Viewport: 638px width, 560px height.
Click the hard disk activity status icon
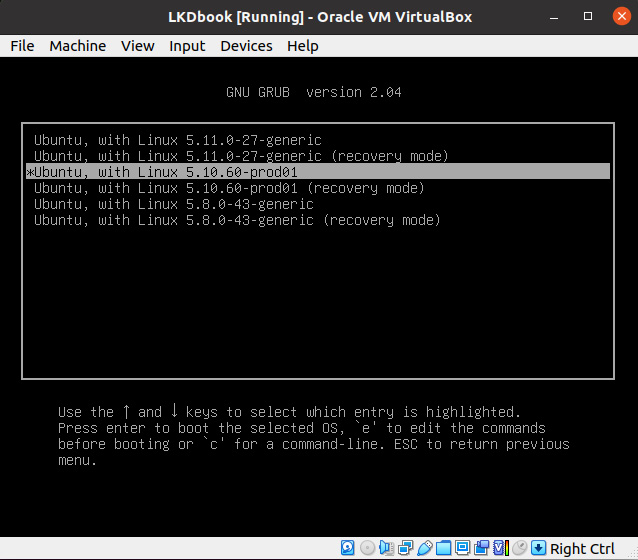click(347, 548)
